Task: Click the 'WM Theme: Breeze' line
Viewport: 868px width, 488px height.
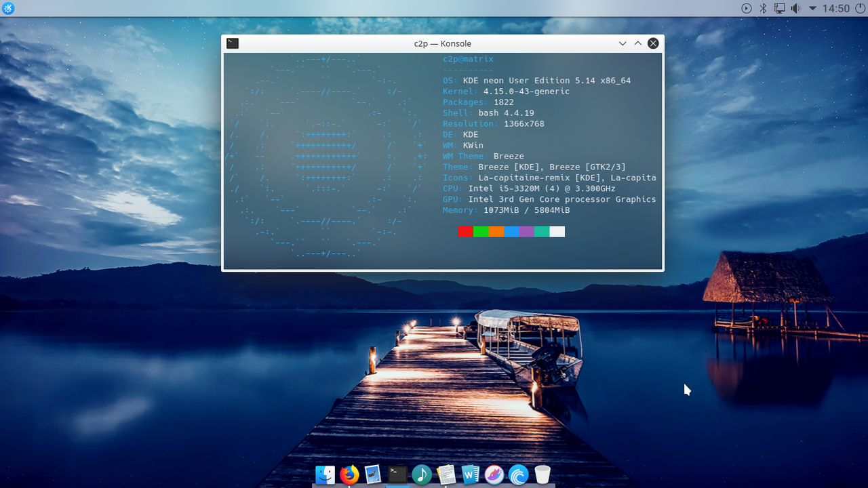Action: coord(484,157)
